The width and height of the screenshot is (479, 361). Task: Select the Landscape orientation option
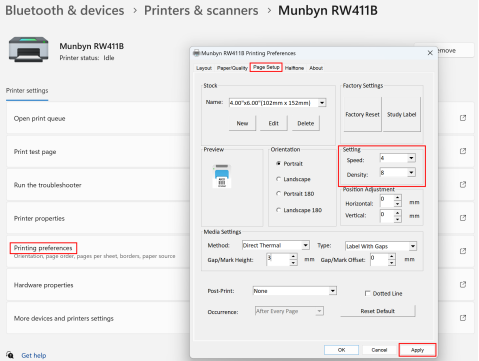(x=278, y=179)
